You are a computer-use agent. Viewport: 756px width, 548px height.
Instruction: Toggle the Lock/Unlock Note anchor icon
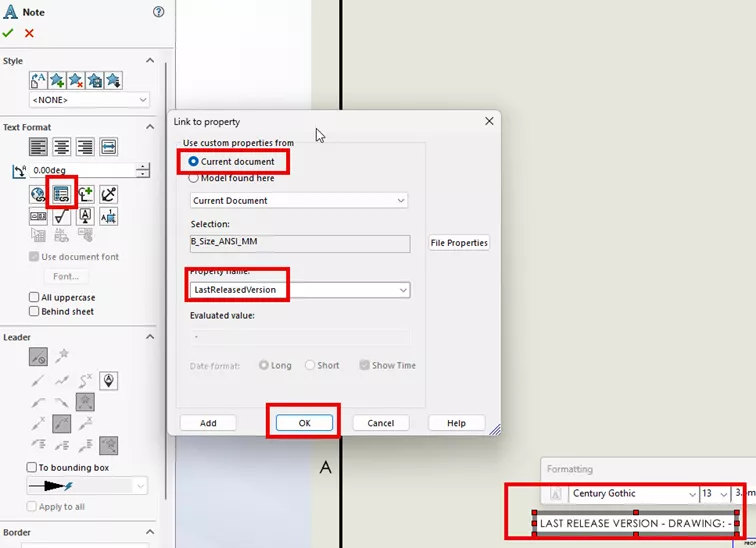[108, 194]
